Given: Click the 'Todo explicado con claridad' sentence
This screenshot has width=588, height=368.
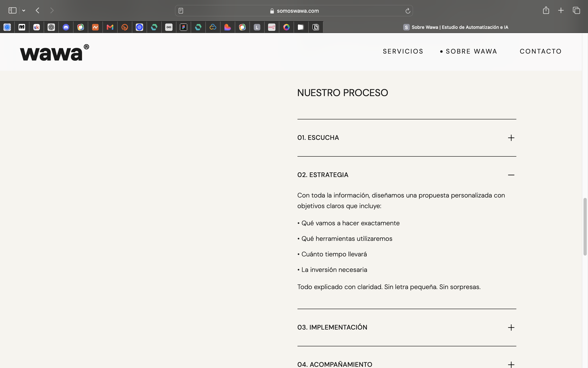Looking at the screenshot, I should coord(389,287).
